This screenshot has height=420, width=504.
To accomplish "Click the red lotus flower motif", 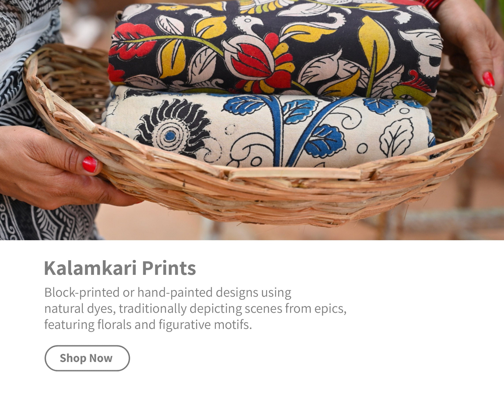I will (x=259, y=65).
